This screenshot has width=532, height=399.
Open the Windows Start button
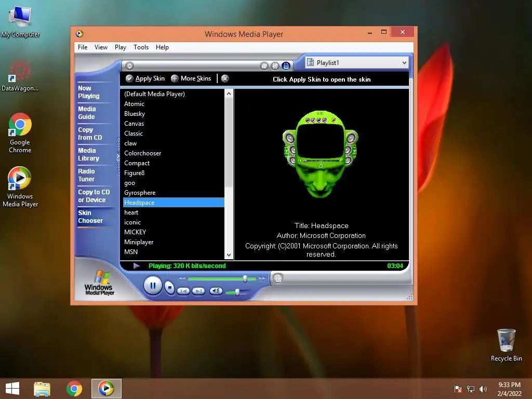coord(12,388)
